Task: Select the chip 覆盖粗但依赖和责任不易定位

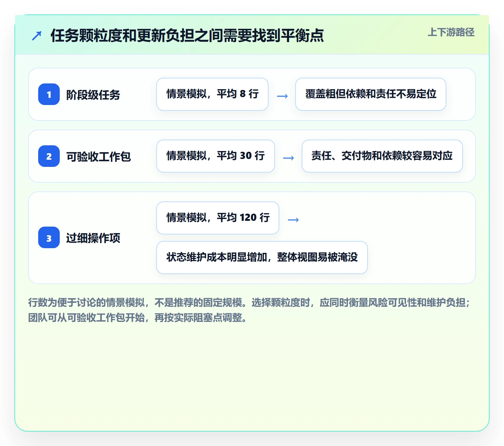Action: click(371, 94)
